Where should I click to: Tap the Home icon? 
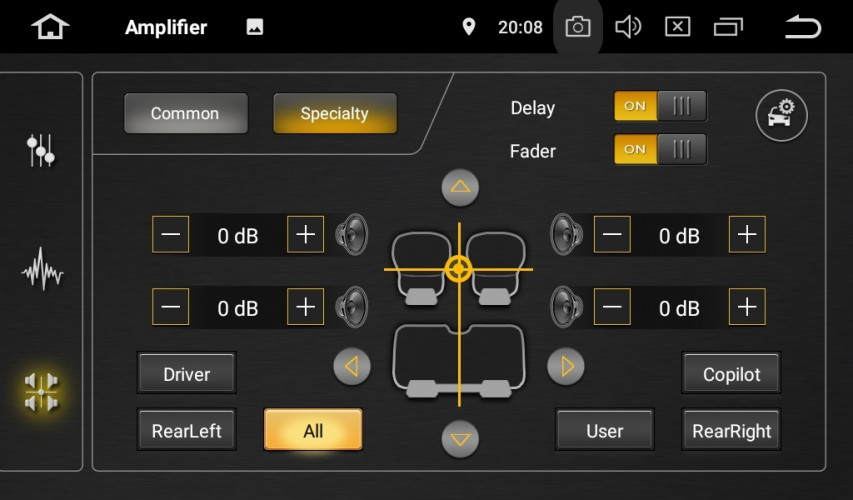click(x=50, y=27)
